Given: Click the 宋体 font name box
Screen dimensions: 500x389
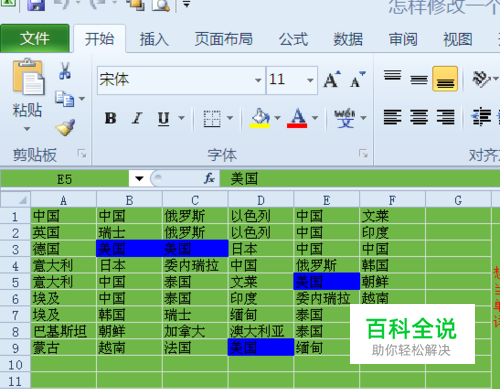Looking at the screenshot, I should 176,80.
